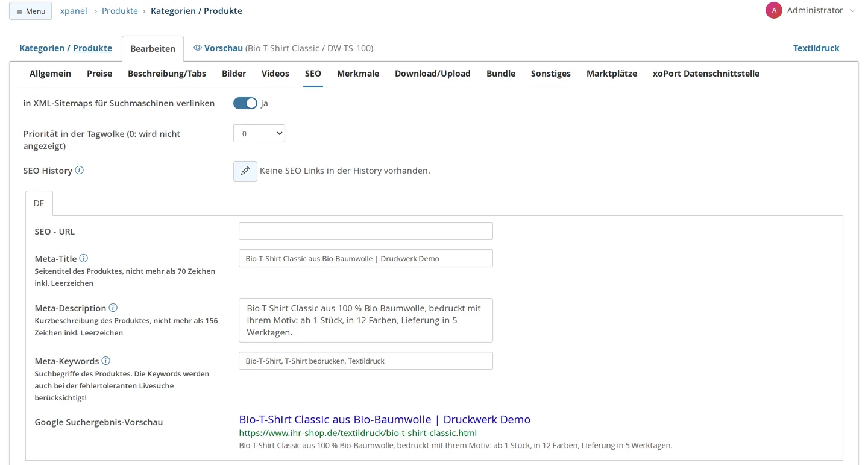This screenshot has width=868, height=465.
Task: Select the SEO tab
Action: 313,74
